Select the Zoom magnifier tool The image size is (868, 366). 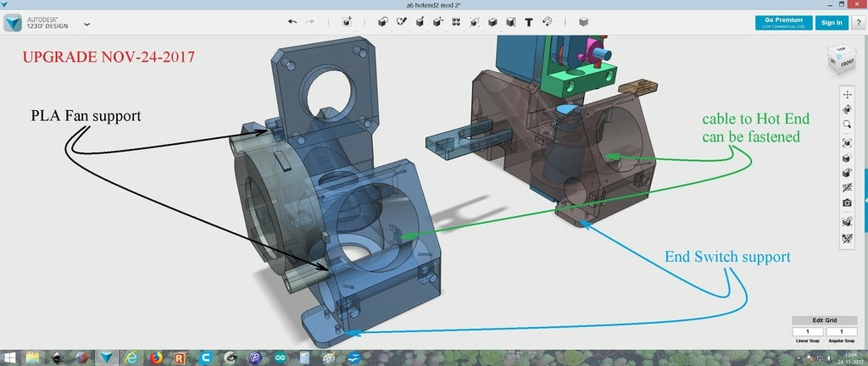[847, 123]
